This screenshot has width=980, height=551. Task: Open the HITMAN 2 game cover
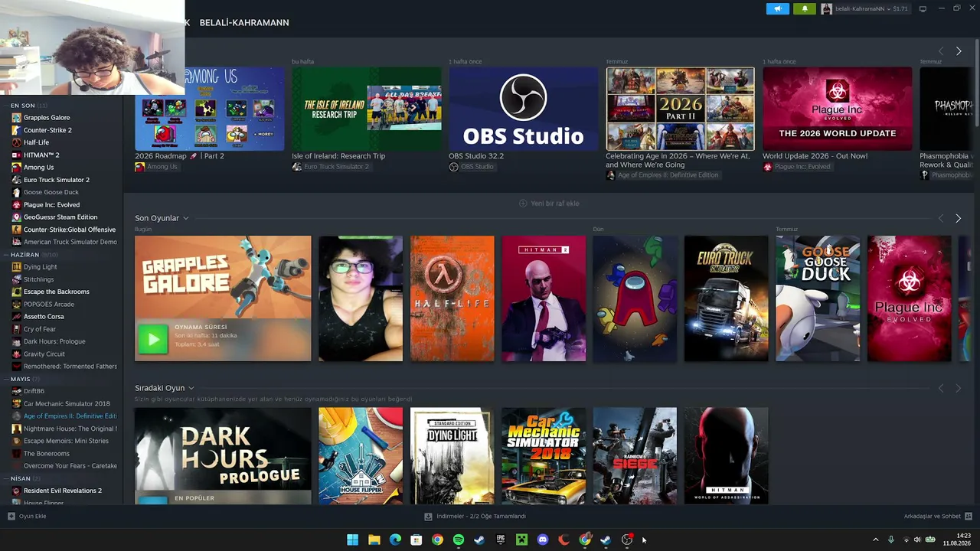point(544,298)
